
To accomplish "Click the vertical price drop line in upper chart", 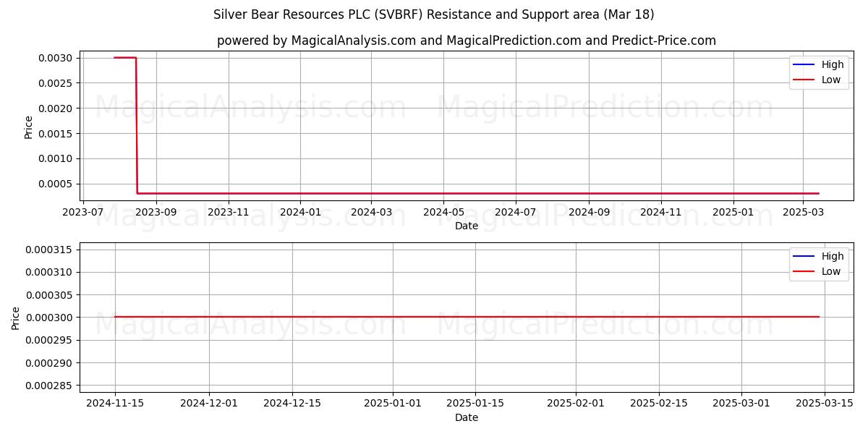I will click(137, 126).
